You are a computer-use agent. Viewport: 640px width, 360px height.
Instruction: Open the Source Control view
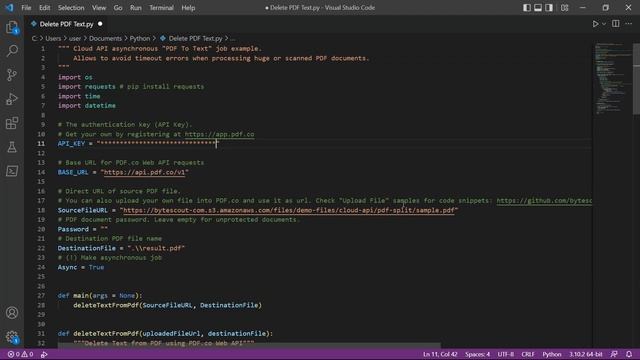12,75
